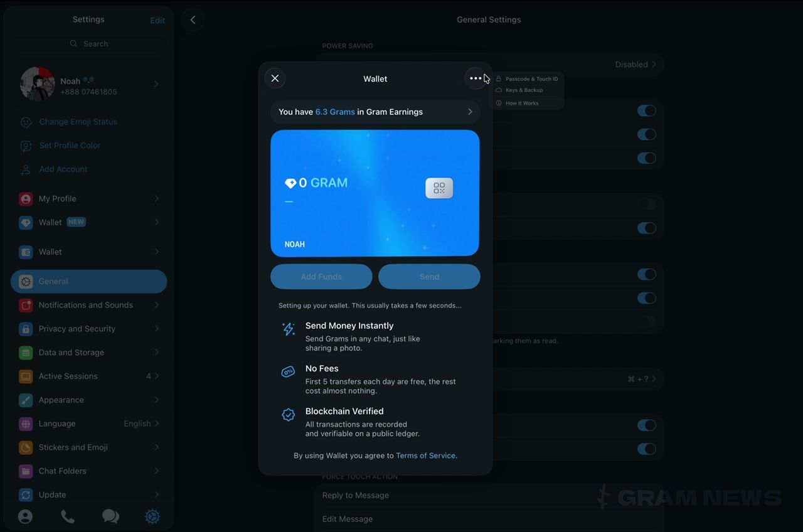The image size is (803, 532).
Task: Close the Wallet dialog with the X
Action: (275, 78)
